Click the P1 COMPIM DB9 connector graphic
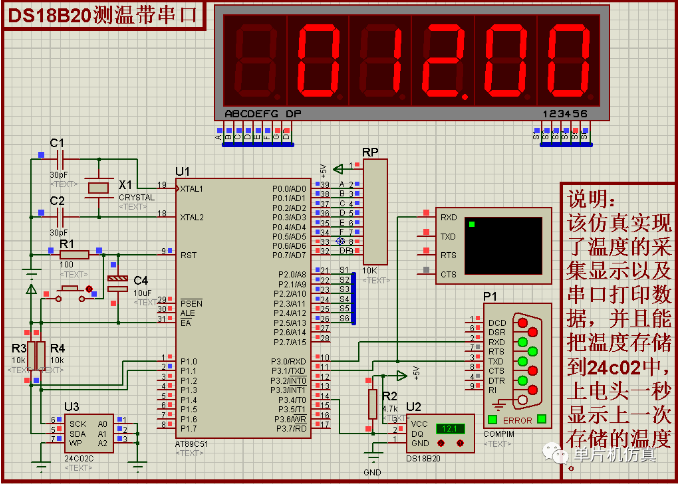This screenshot has width=682, height=484. pyautogui.click(x=528, y=362)
